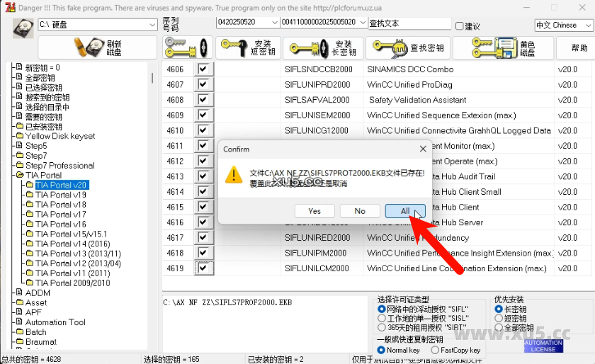Click the All button in the dialog

click(404, 211)
